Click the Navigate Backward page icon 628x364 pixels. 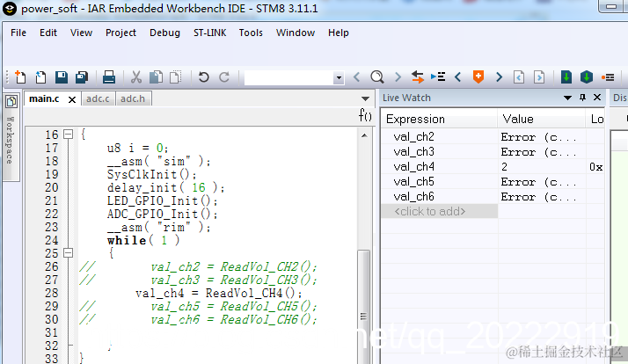point(519,76)
